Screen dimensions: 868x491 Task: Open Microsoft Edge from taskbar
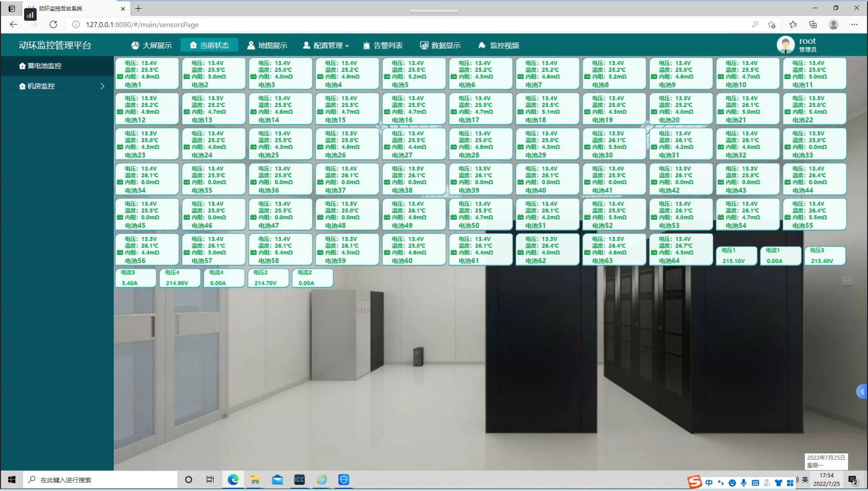pos(233,479)
